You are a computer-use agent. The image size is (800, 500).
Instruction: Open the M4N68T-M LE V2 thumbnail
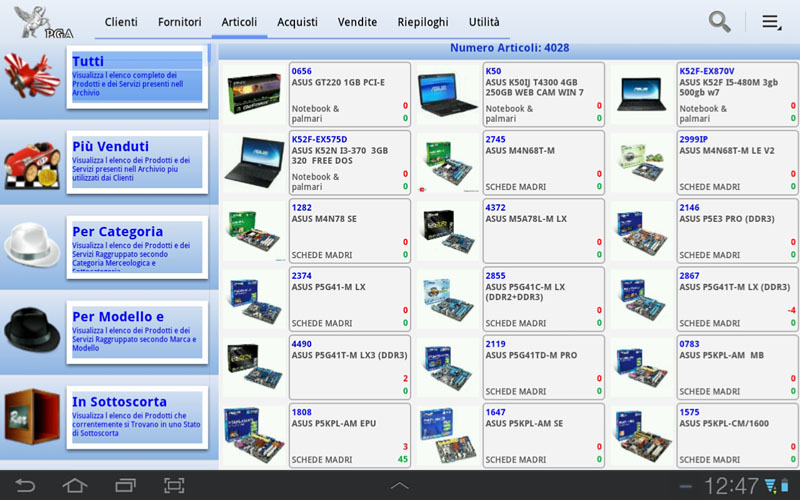coord(641,162)
